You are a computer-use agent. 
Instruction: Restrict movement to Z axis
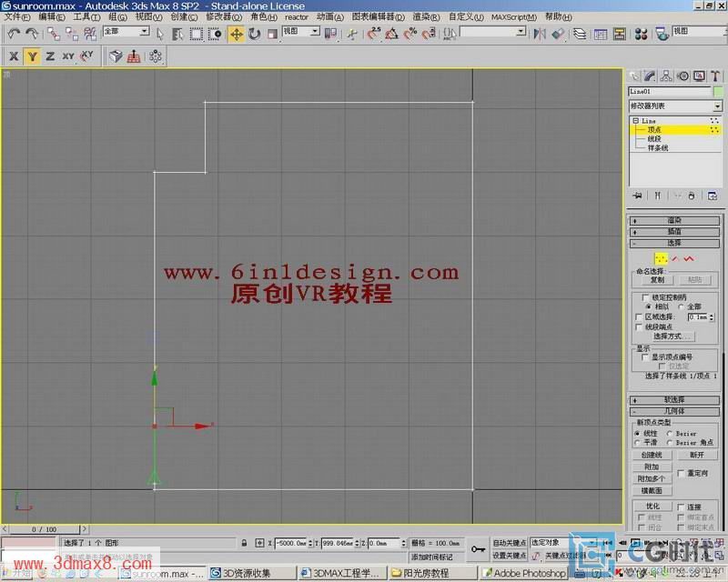click(x=50, y=56)
